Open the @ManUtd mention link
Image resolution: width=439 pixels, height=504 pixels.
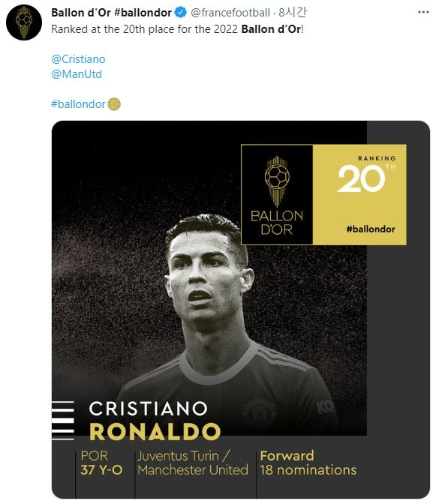[77, 74]
